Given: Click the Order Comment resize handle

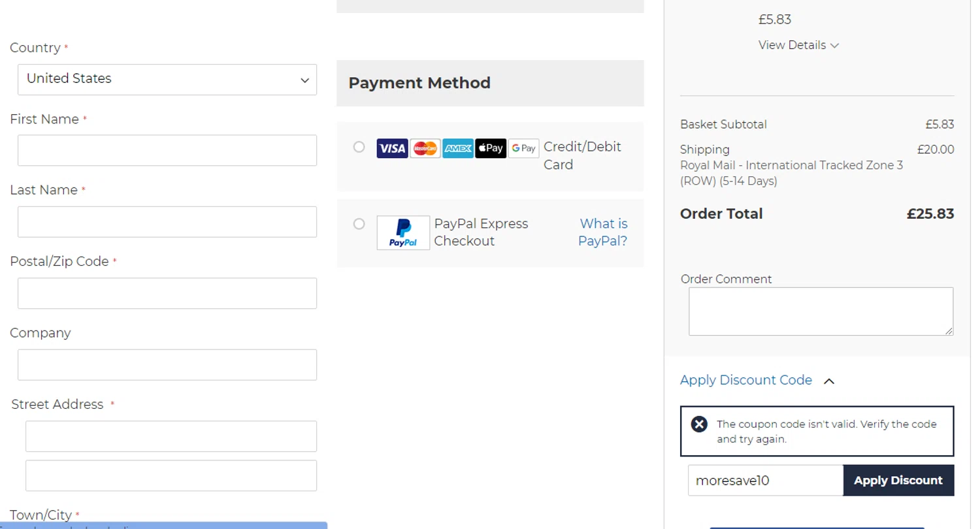Looking at the screenshot, I should point(949,331).
